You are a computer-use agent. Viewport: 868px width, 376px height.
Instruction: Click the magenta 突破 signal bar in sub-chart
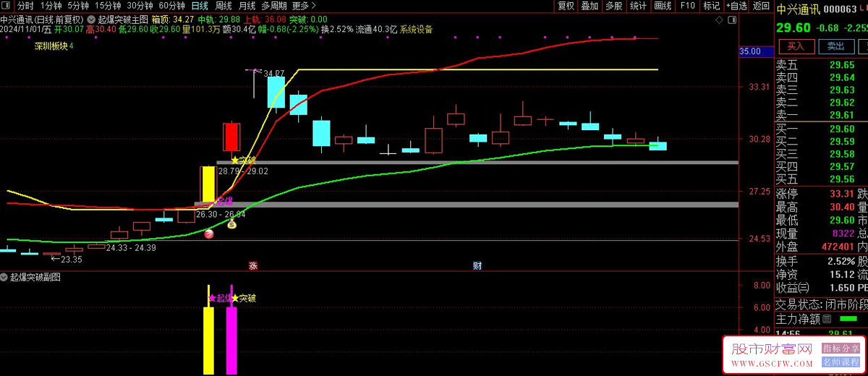tap(231, 341)
